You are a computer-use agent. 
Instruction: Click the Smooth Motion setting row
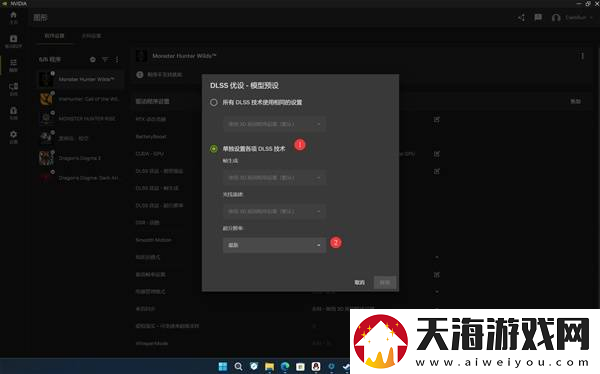pyautogui.click(x=153, y=240)
